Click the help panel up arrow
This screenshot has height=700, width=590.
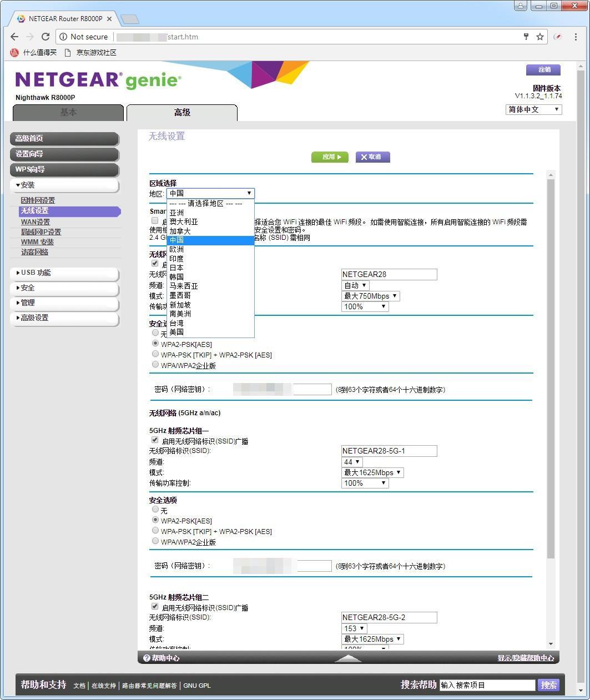[349, 658]
